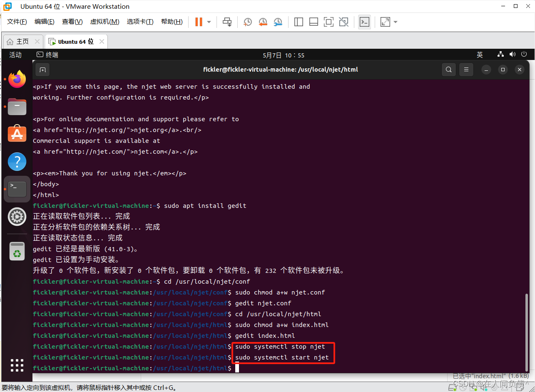Open the power icon system menu
The width and height of the screenshot is (535, 392).
(x=524, y=55)
